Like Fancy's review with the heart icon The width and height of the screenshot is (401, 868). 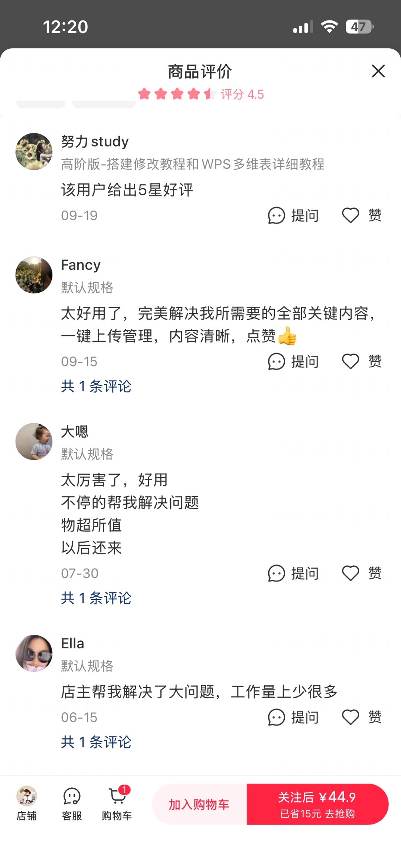[351, 361]
